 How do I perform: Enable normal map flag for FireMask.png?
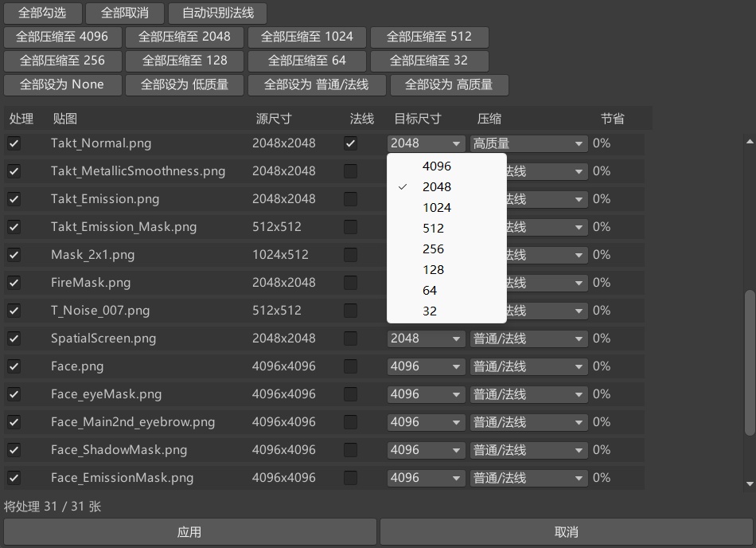[350, 283]
